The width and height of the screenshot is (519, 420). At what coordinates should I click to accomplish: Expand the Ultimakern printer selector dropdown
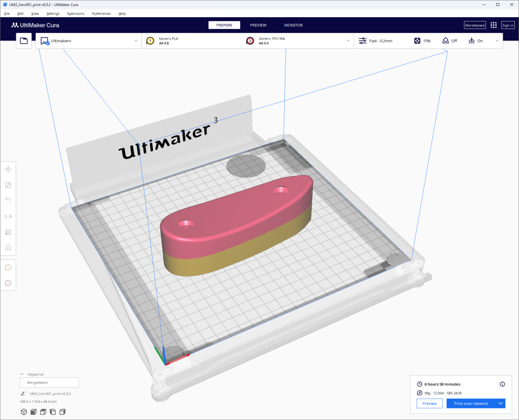[136, 41]
